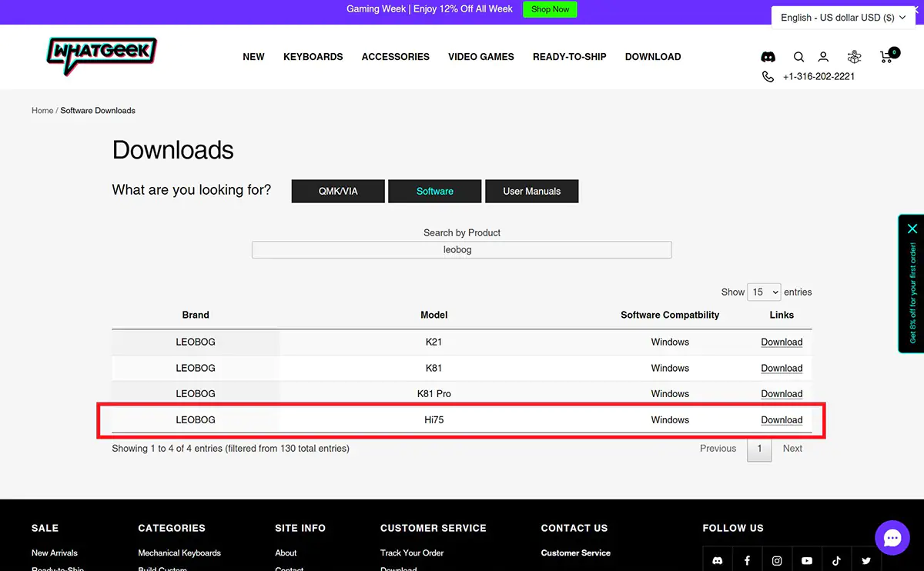This screenshot has height=571, width=924.
Task: Open the live chat bubble
Action: pyautogui.click(x=892, y=538)
